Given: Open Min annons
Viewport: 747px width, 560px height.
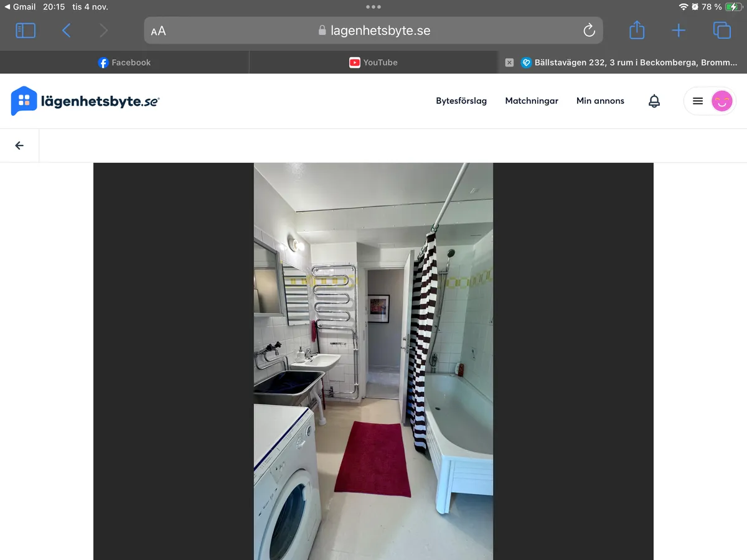Looking at the screenshot, I should tap(600, 100).
